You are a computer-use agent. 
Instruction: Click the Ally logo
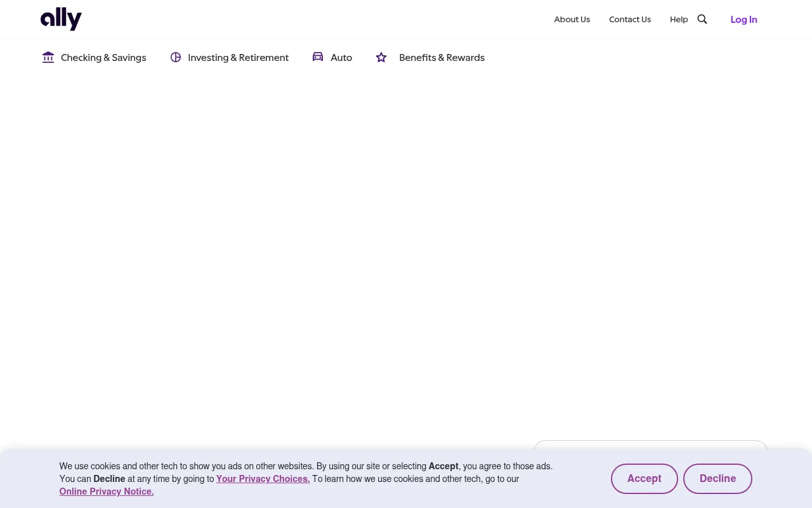[61, 19]
